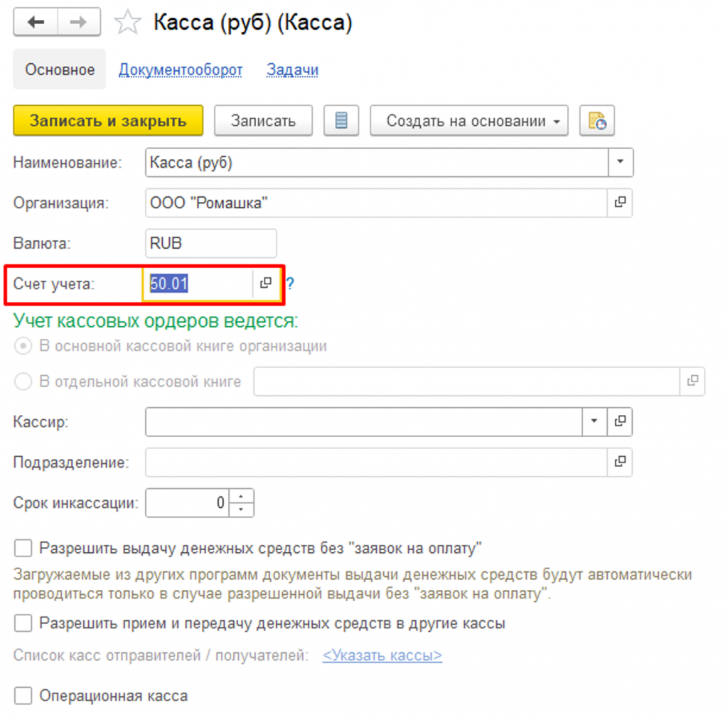Click the Записать button

pyautogui.click(x=263, y=120)
